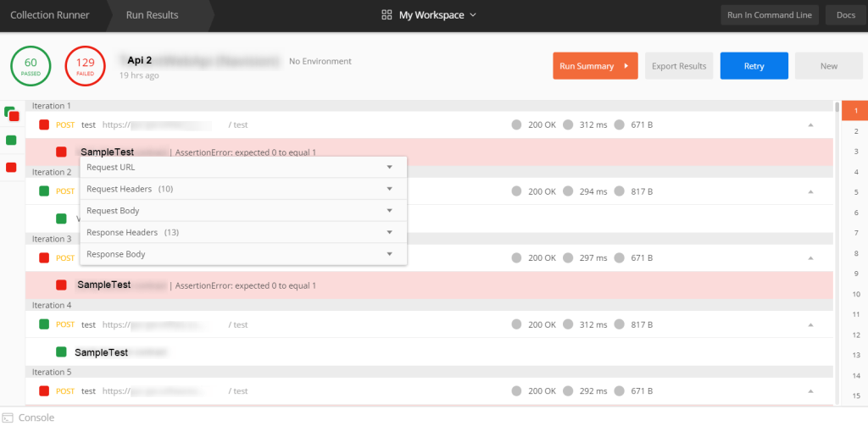
Task: Open the Console icon at bottom left
Action: click(x=8, y=418)
